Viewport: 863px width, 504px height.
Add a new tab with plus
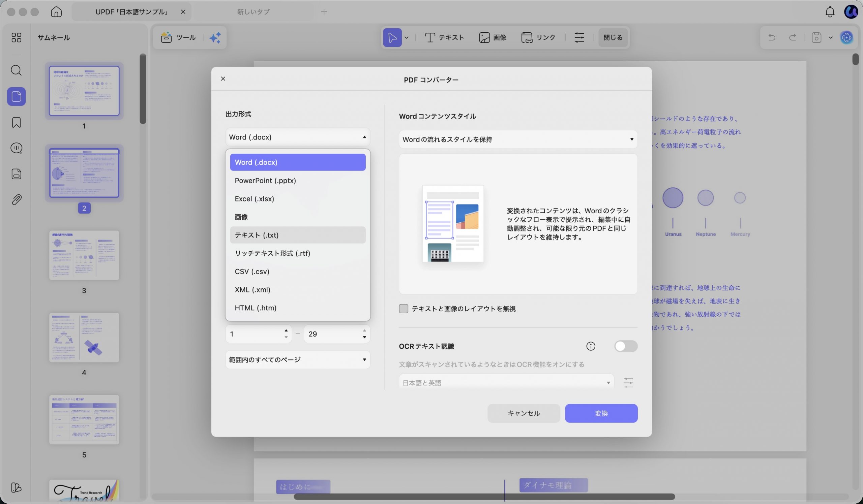[x=324, y=12]
